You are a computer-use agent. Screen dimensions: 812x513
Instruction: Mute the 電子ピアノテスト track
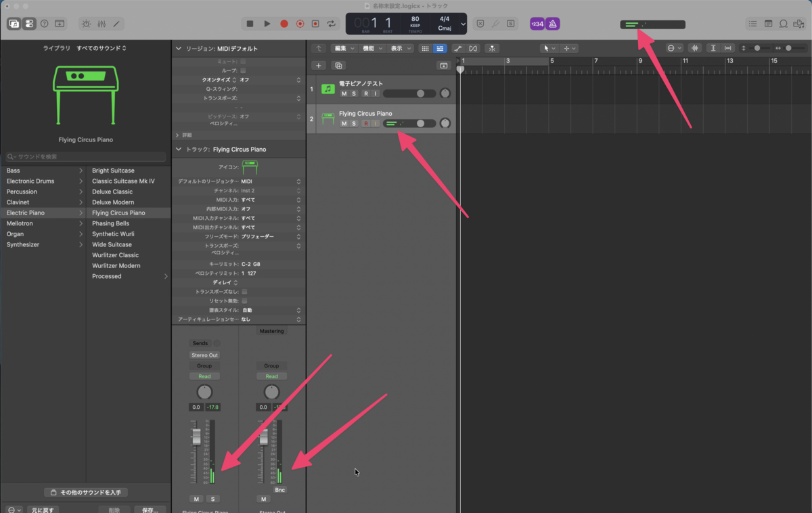[344, 93]
